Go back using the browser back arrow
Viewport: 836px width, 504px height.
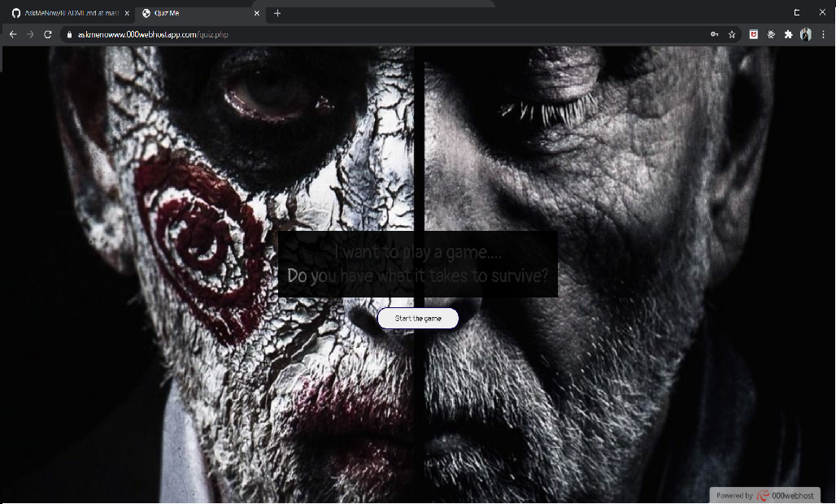(x=13, y=35)
